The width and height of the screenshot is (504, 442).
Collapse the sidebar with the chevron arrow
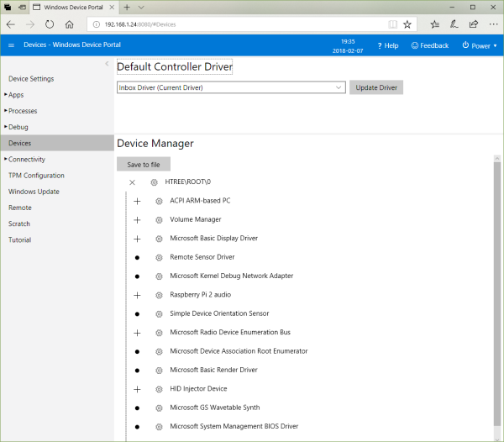click(107, 64)
